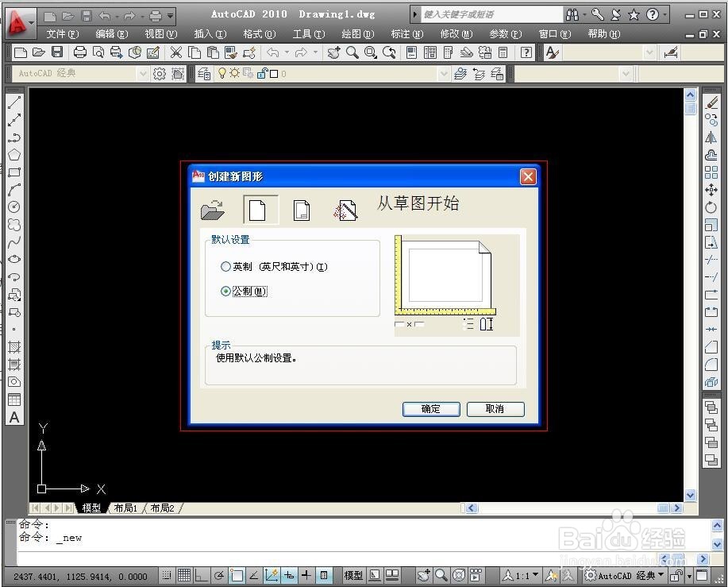Click the 取消 button to cancel

(x=495, y=409)
